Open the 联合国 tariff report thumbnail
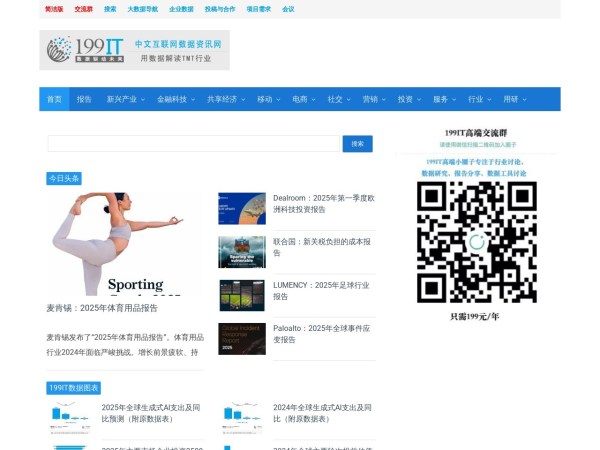Screen dimensions: 600x450 tap(242, 251)
